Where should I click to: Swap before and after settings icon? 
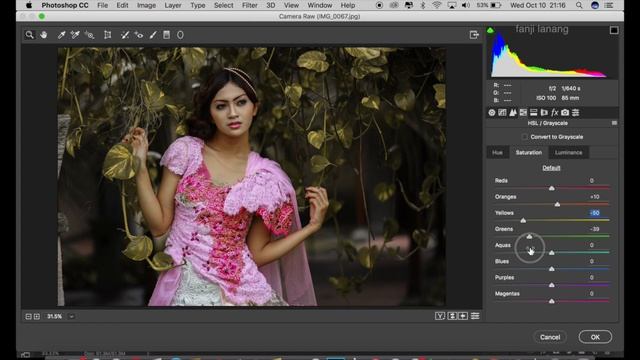(452, 316)
